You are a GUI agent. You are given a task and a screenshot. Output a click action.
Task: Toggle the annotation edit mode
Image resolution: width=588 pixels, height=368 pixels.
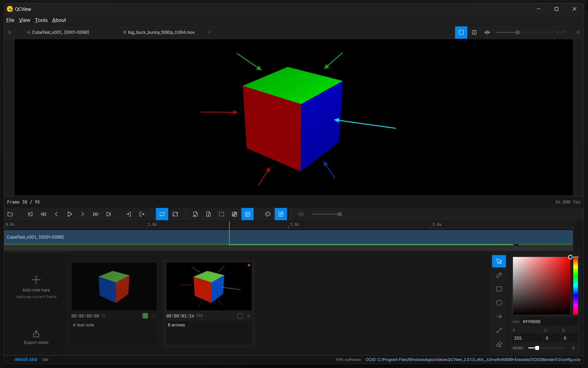[281, 214]
